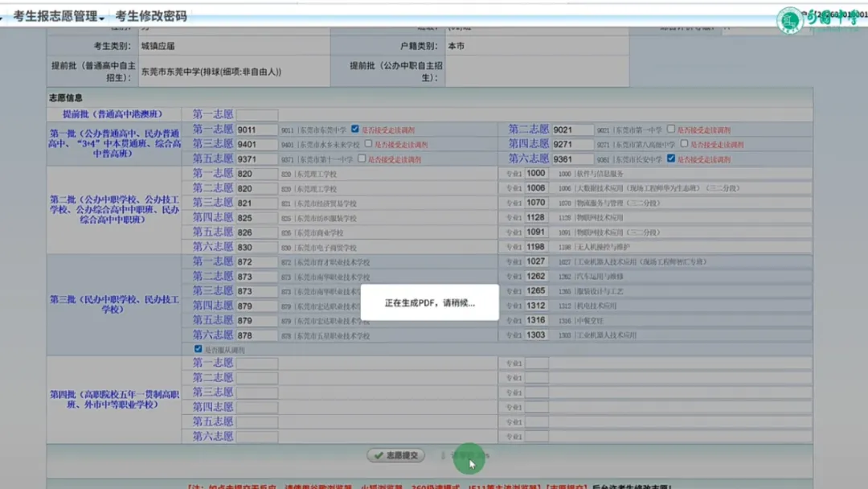Screen dimensions: 868x489
Task: Click the major code field containing 1128
Action: (536, 218)
